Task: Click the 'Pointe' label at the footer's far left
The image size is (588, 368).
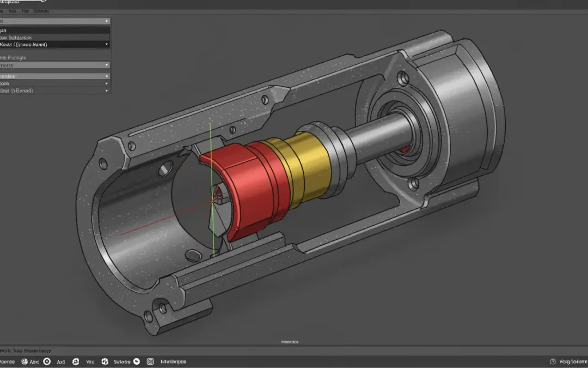Action: [x=8, y=361]
